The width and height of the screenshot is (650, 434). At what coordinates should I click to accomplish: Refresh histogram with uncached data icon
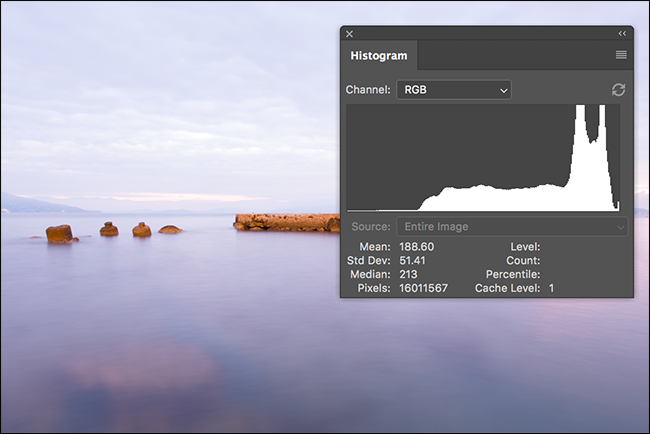(x=618, y=90)
